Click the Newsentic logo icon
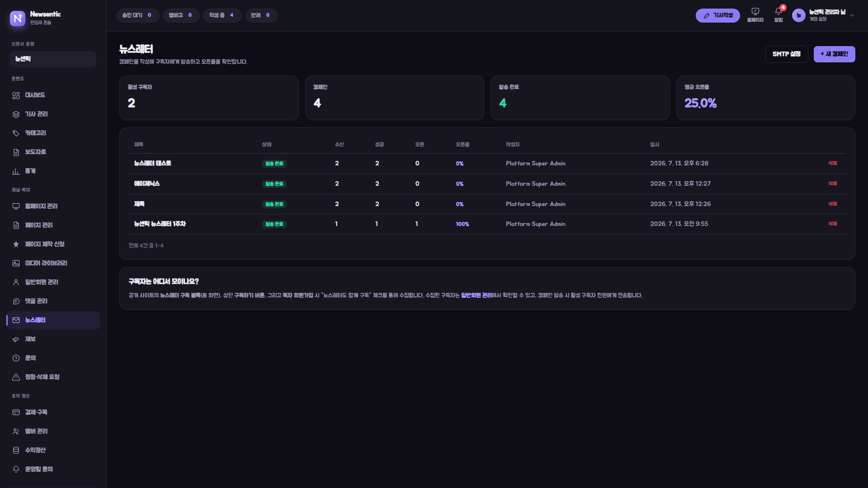Screen dimensions: 868x488 tap(18, 18)
